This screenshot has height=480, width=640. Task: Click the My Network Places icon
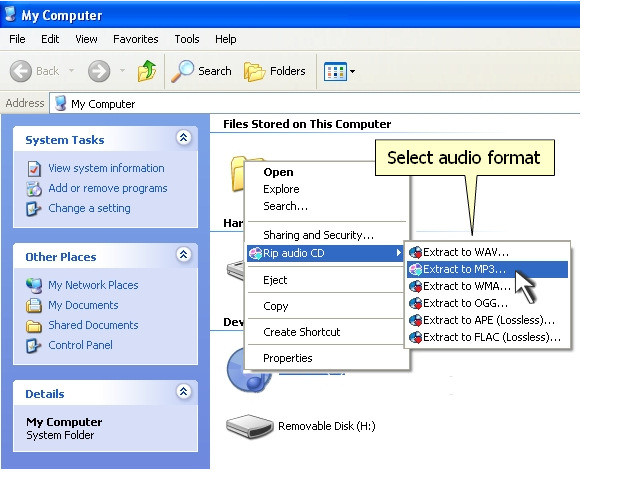pyautogui.click(x=34, y=285)
